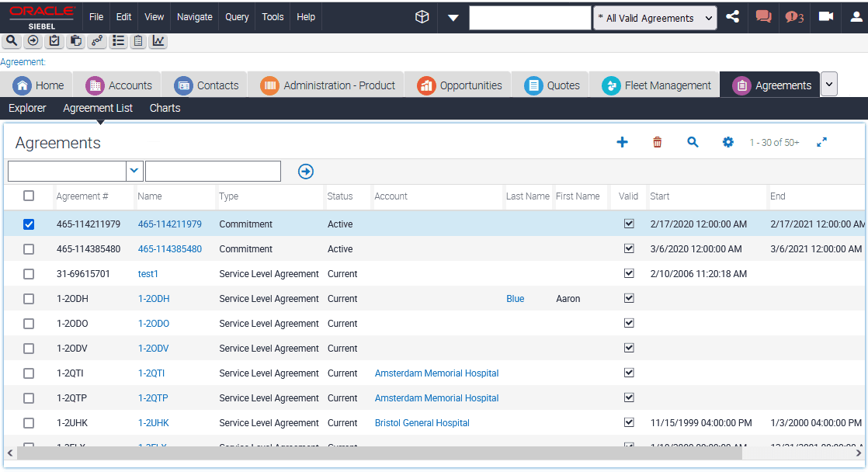Click the chart analytics toolbar icon
This screenshot has width=868, height=472.
pyautogui.click(x=158, y=41)
